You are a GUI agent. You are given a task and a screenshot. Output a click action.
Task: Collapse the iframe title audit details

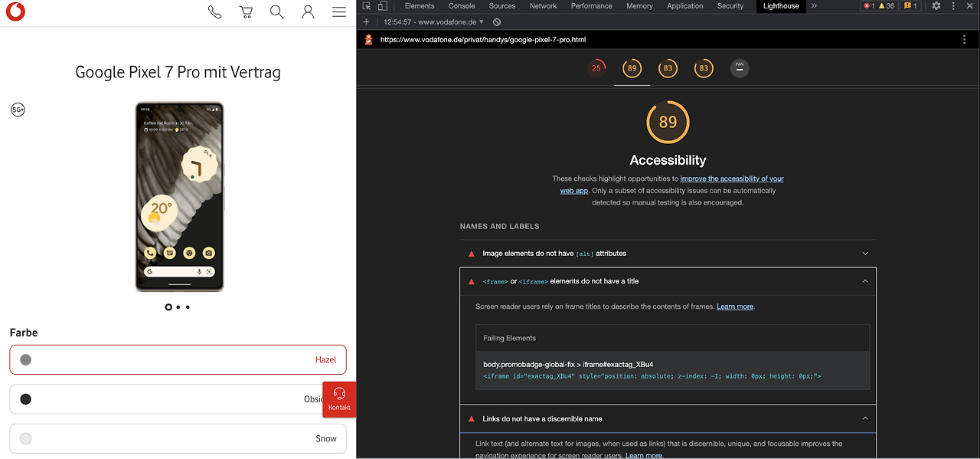(x=864, y=281)
